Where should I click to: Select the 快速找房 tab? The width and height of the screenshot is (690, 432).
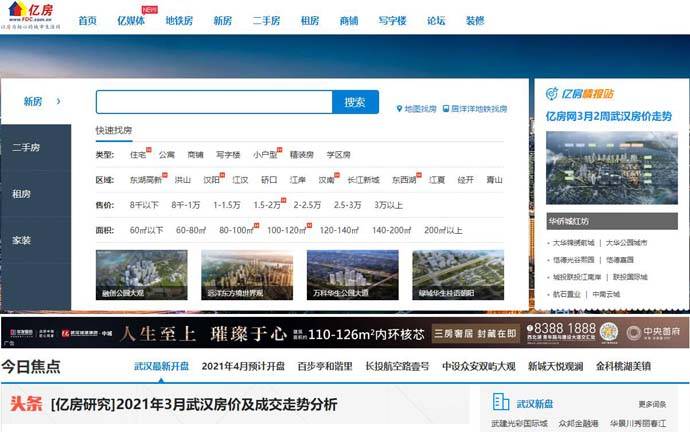point(114,130)
